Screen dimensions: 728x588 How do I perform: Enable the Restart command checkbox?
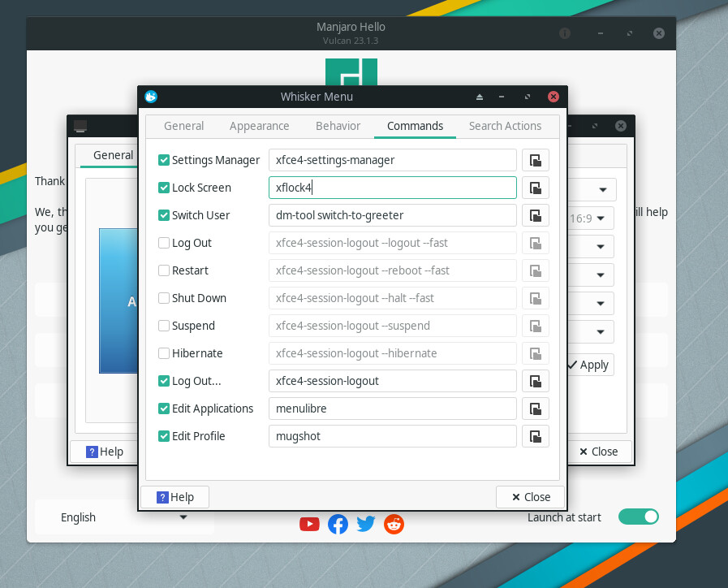pyautogui.click(x=163, y=270)
